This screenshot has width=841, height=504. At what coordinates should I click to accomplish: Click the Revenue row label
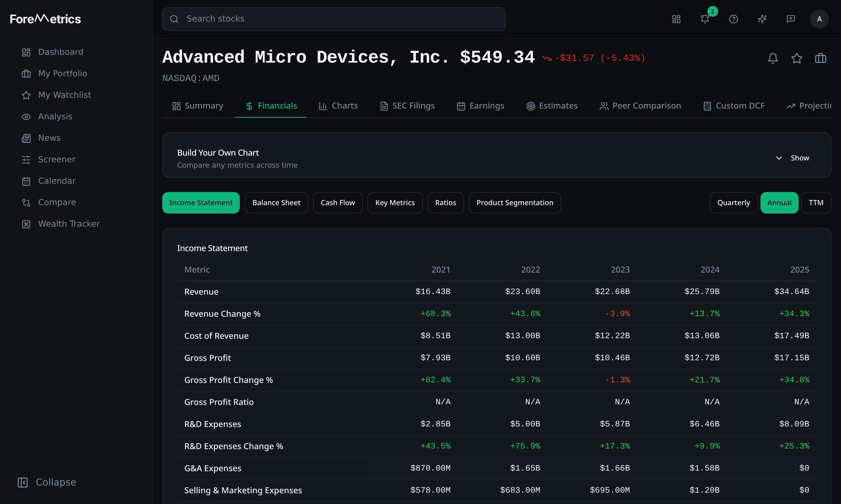point(201,292)
